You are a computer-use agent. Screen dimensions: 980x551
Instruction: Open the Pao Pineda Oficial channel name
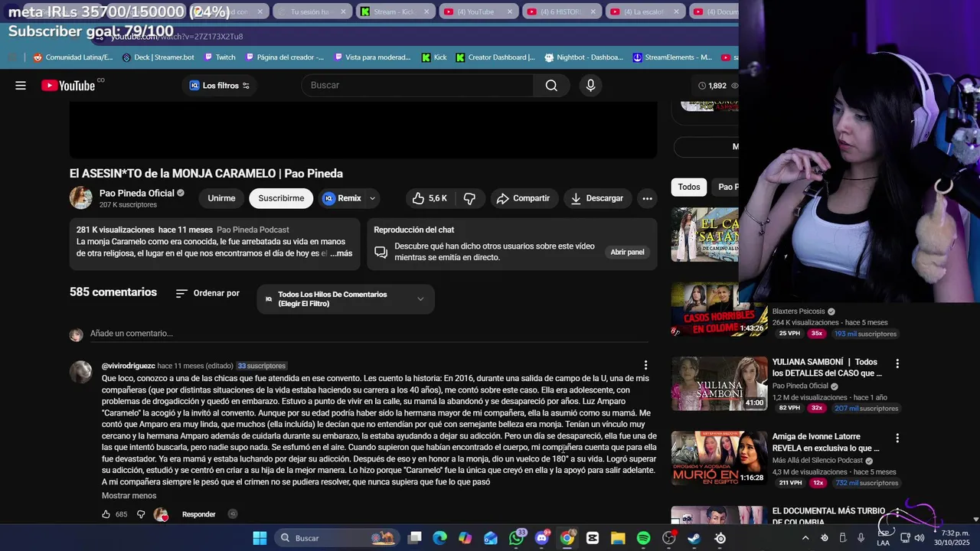[137, 193]
